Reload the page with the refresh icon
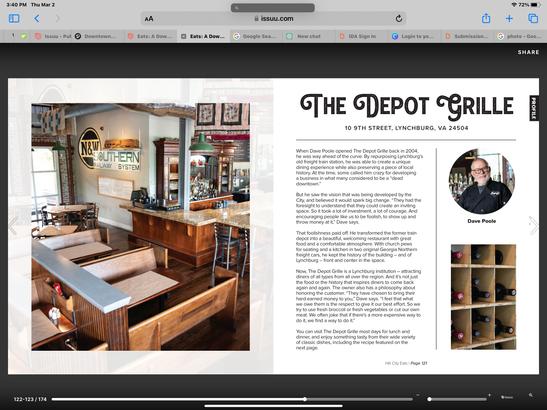The image size is (547, 410). point(399,18)
